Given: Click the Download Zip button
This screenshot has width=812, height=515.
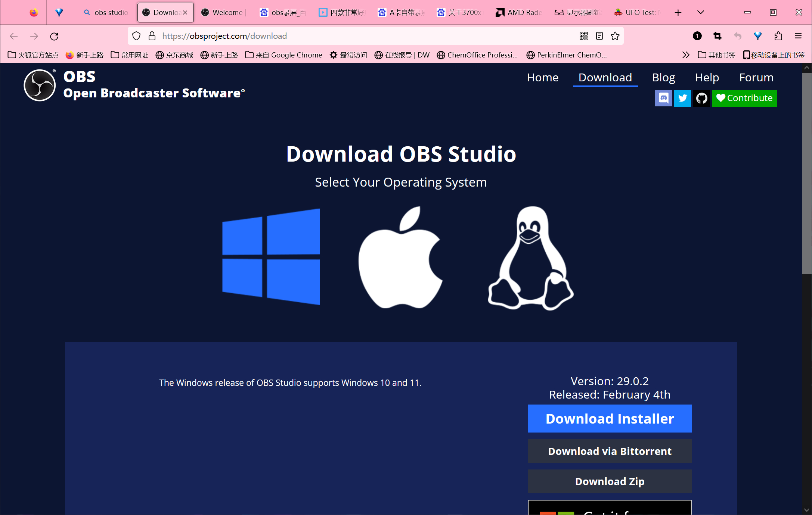Looking at the screenshot, I should [610, 481].
